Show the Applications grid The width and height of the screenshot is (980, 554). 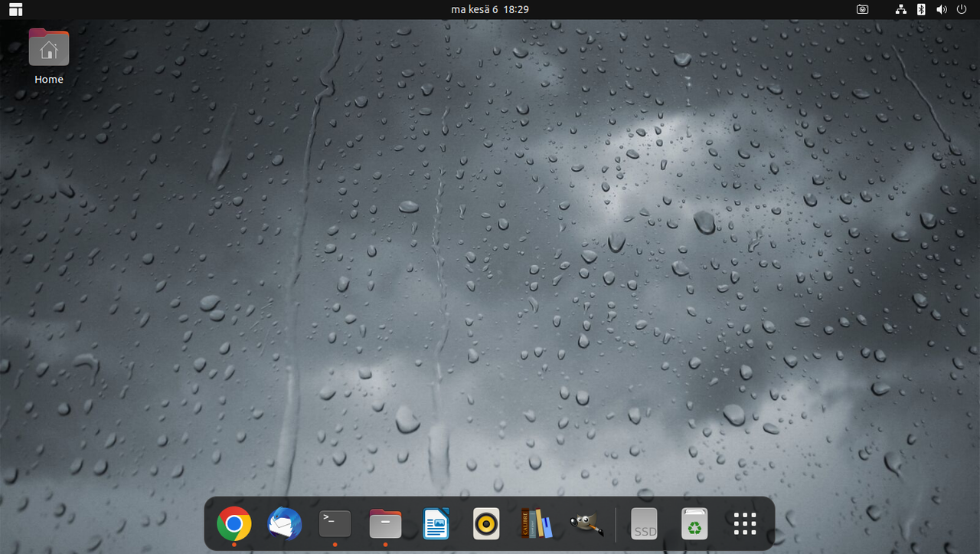(x=743, y=523)
